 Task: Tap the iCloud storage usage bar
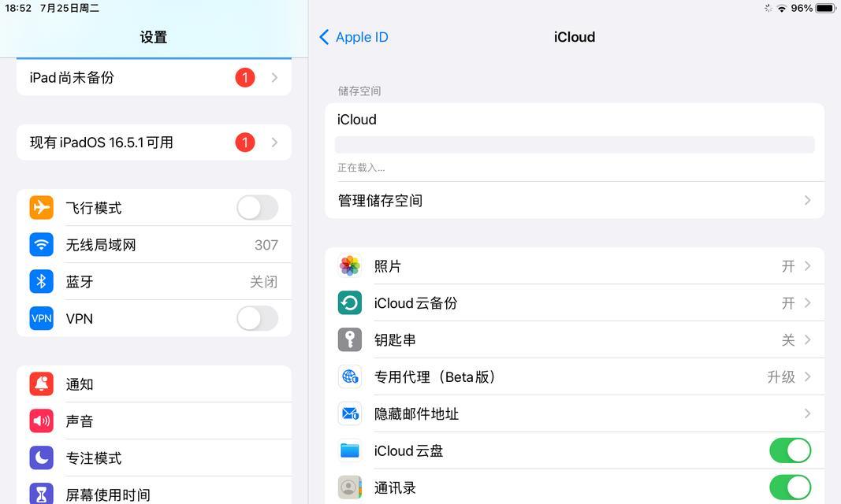(x=575, y=145)
